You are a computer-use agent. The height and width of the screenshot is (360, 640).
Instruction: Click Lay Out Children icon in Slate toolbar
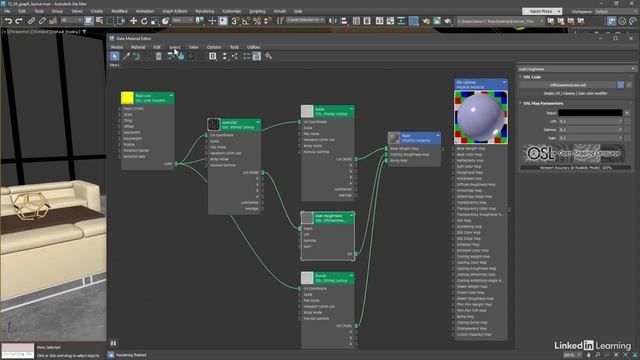click(235, 56)
